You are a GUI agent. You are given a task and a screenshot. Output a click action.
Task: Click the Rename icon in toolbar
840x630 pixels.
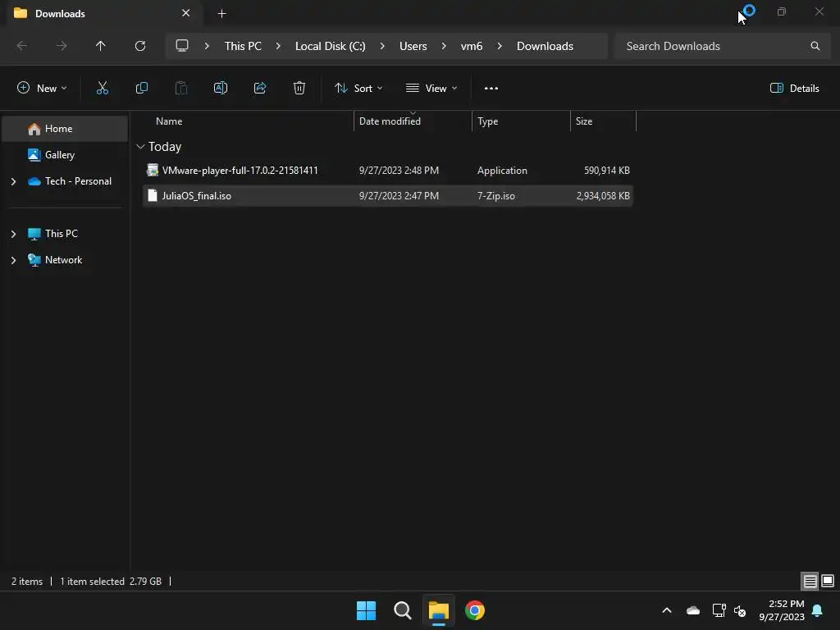click(x=221, y=89)
